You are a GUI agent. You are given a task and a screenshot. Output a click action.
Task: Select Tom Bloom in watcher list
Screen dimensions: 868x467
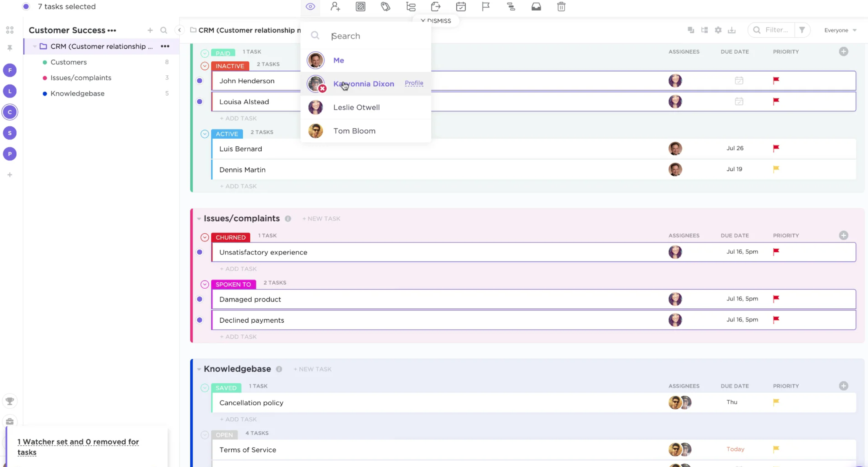[354, 131]
